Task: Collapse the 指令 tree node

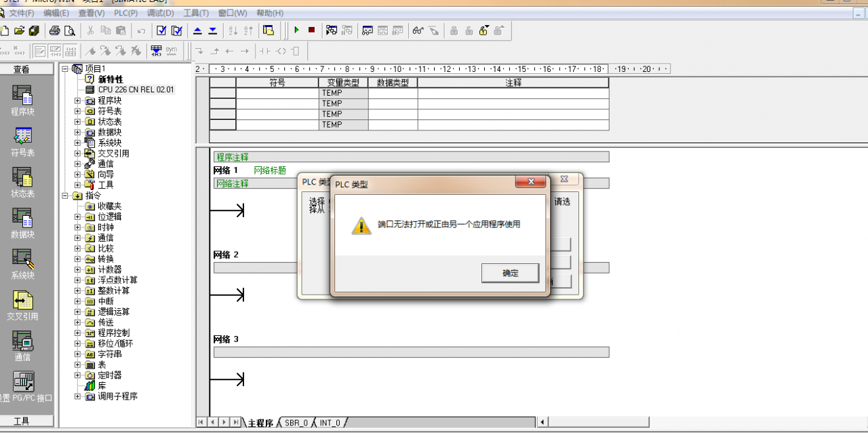Action: coord(66,195)
